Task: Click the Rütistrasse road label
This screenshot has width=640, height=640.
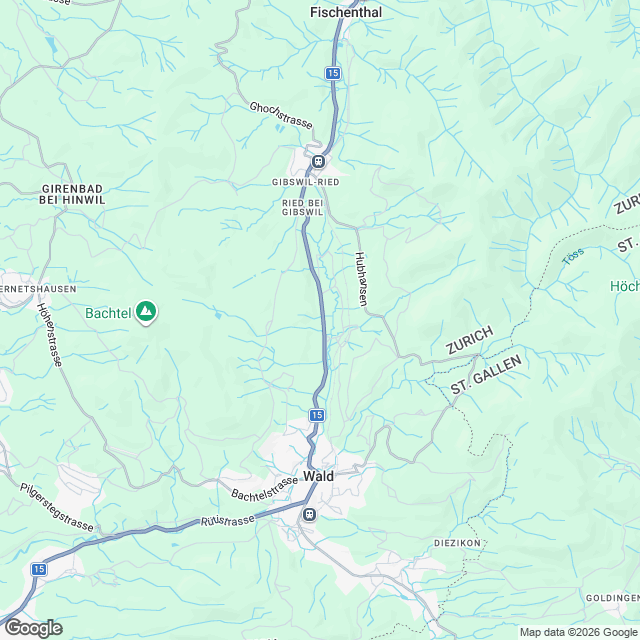Action: (x=227, y=521)
